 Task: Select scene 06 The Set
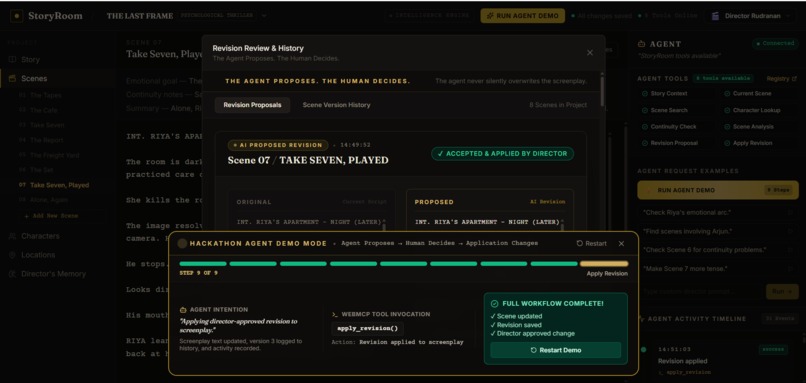35,170
